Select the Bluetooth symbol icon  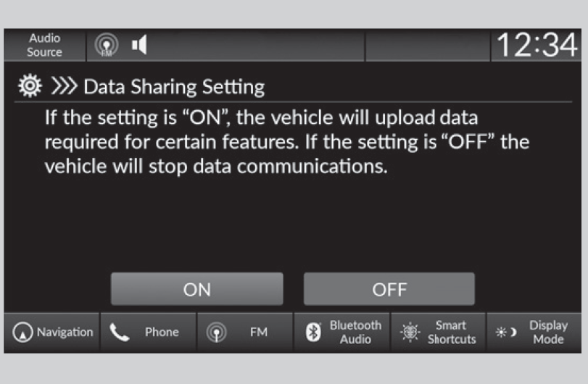tap(314, 333)
